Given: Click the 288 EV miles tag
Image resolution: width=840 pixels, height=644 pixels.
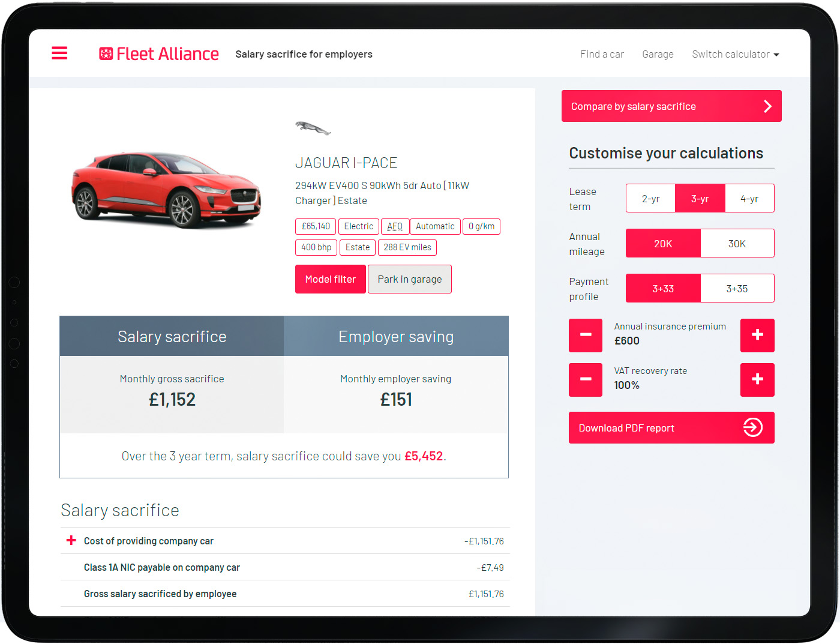Looking at the screenshot, I should 407,247.
